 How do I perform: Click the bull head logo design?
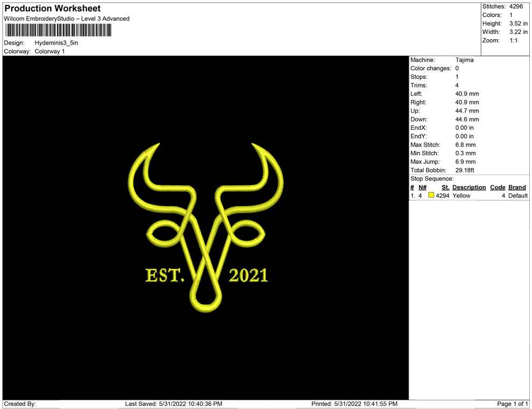tap(206, 215)
